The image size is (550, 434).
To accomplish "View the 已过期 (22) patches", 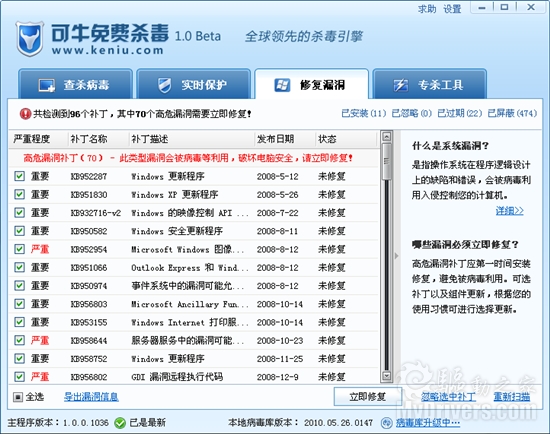I will pyautogui.click(x=460, y=113).
